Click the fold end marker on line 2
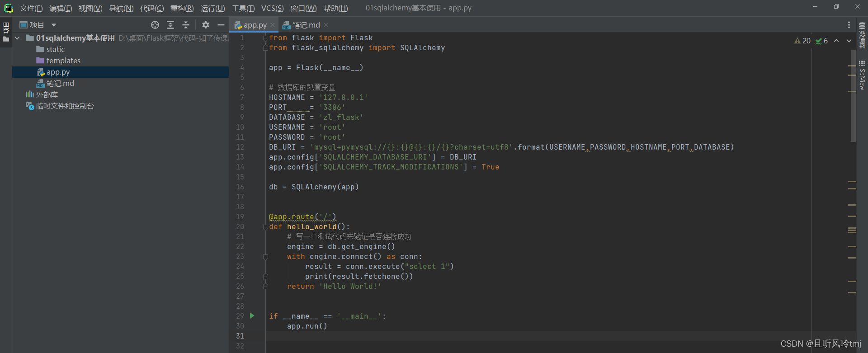Image resolution: width=868 pixels, height=353 pixels. tap(266, 48)
